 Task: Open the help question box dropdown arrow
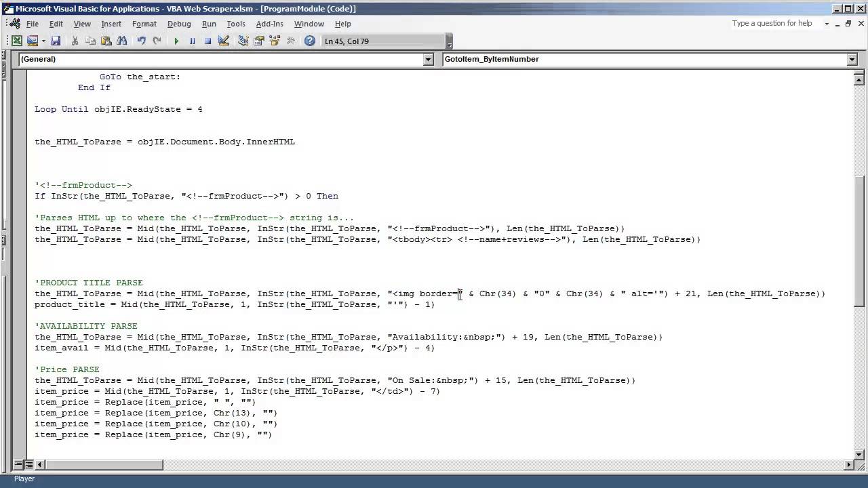(827, 24)
